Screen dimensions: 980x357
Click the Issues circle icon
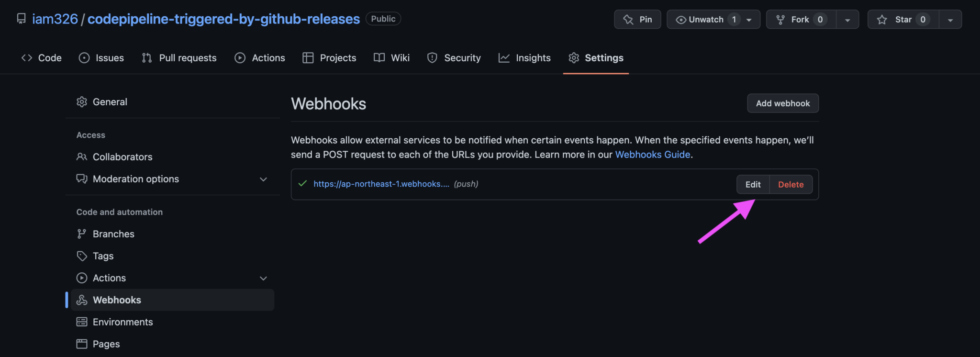(84, 57)
